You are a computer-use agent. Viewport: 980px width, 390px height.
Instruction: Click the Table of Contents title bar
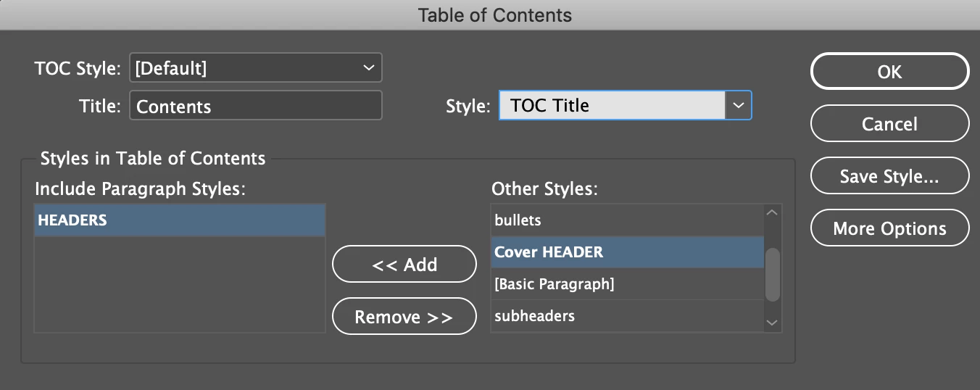click(x=490, y=14)
